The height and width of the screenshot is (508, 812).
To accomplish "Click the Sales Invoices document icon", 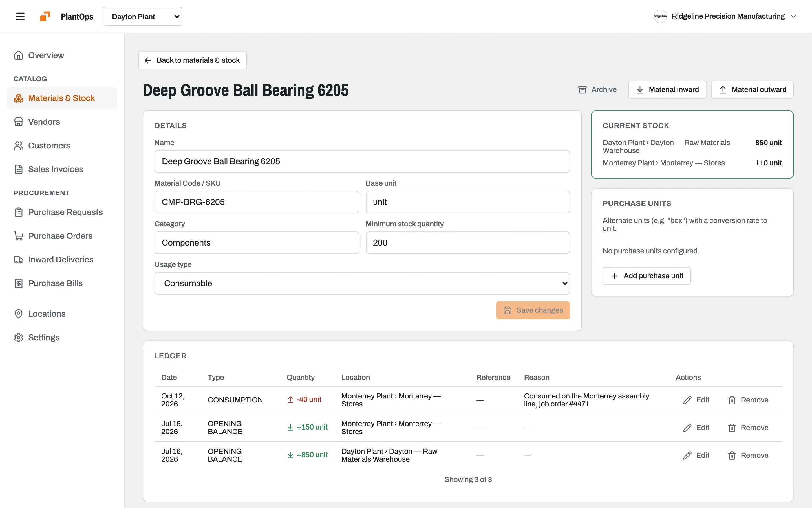I will pyautogui.click(x=18, y=169).
